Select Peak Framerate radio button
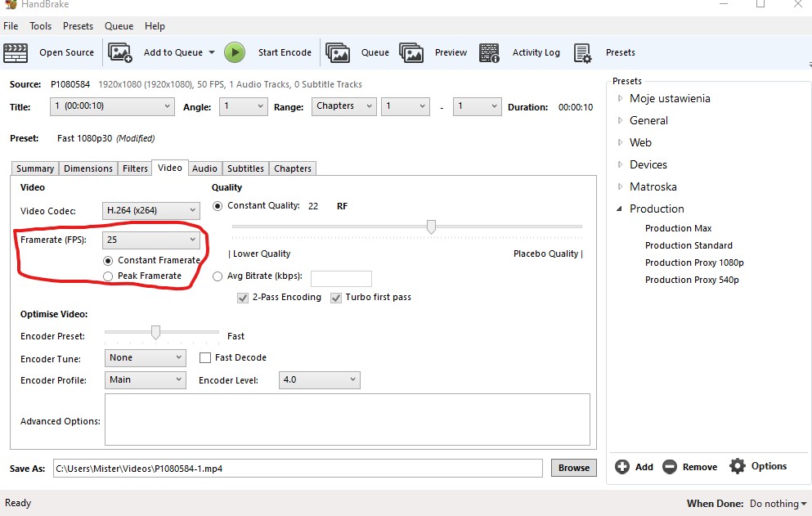 pyautogui.click(x=108, y=276)
